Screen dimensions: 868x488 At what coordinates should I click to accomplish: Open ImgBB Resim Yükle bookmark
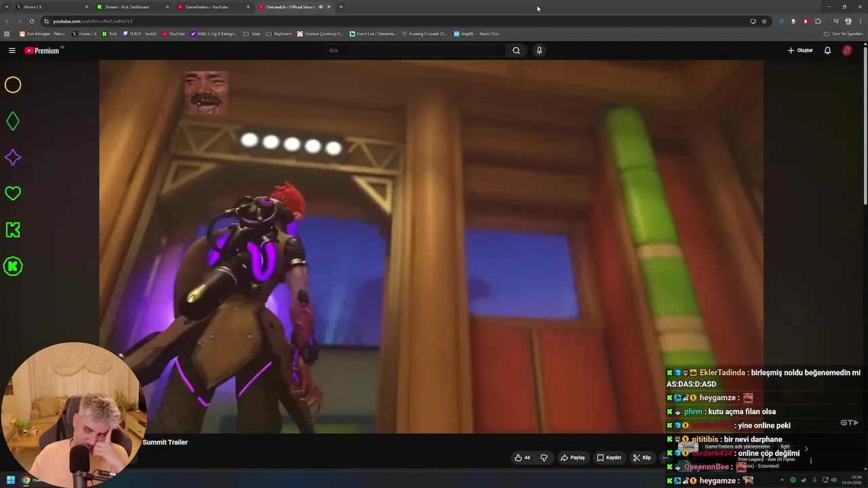pos(477,33)
